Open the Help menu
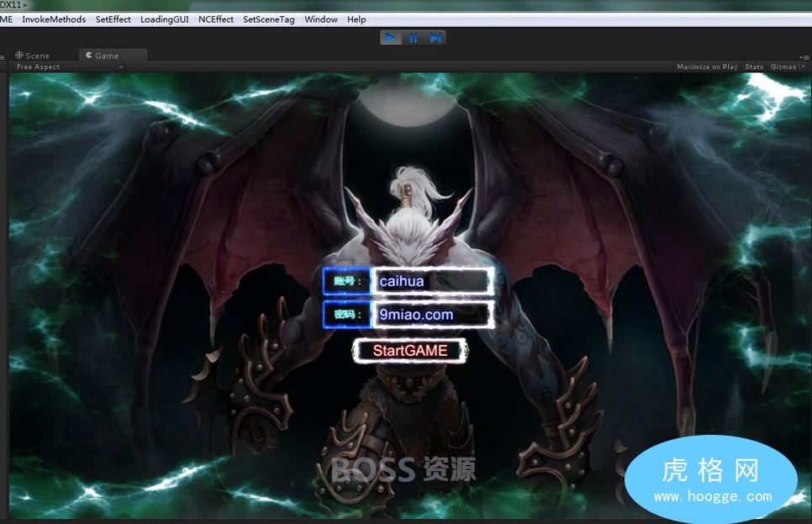Image resolution: width=812 pixels, height=524 pixels. point(356,19)
